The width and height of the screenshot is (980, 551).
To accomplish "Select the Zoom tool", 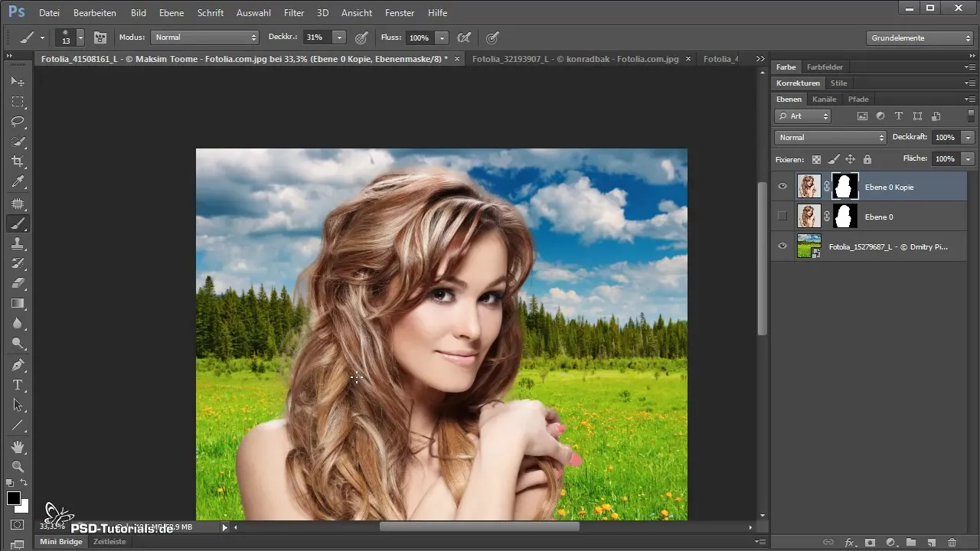I will pyautogui.click(x=18, y=466).
